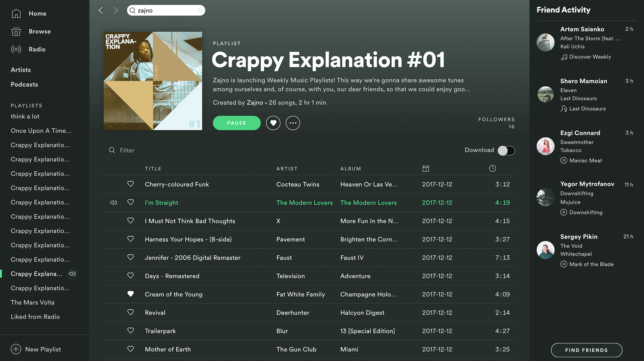
Task: Sort by the TITLE column header
Action: pyautogui.click(x=153, y=169)
